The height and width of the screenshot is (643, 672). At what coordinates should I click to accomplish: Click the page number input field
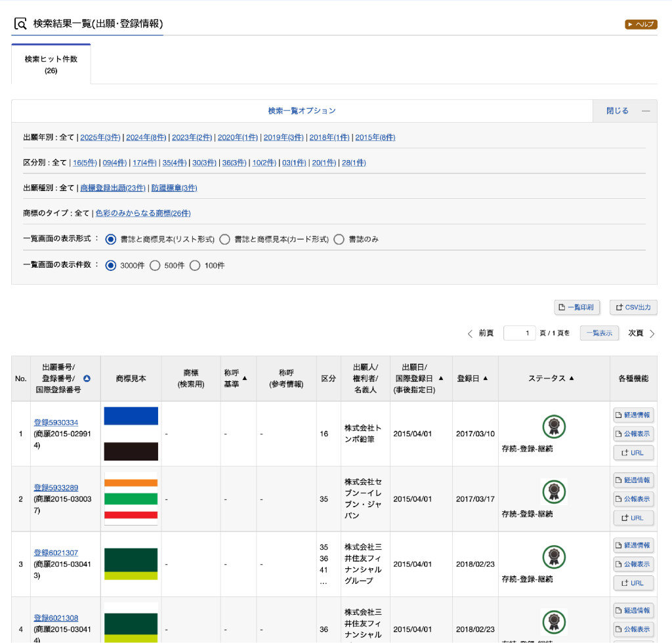[x=520, y=333]
